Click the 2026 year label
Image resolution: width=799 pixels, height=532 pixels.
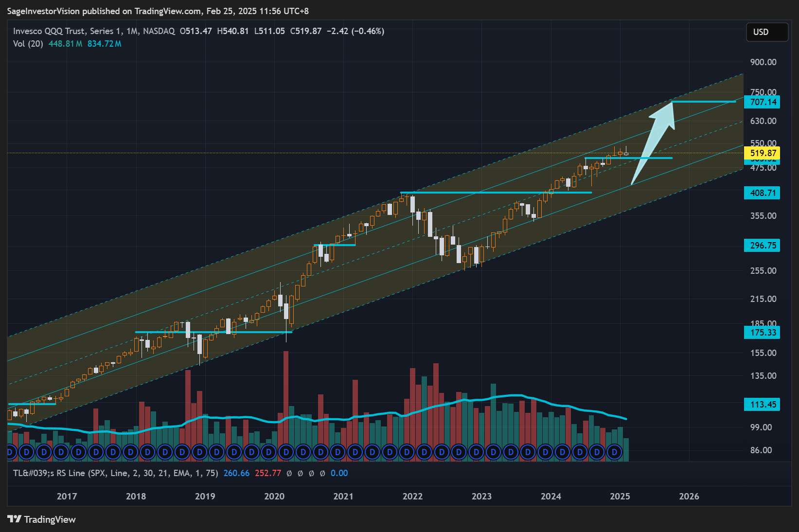(x=689, y=497)
